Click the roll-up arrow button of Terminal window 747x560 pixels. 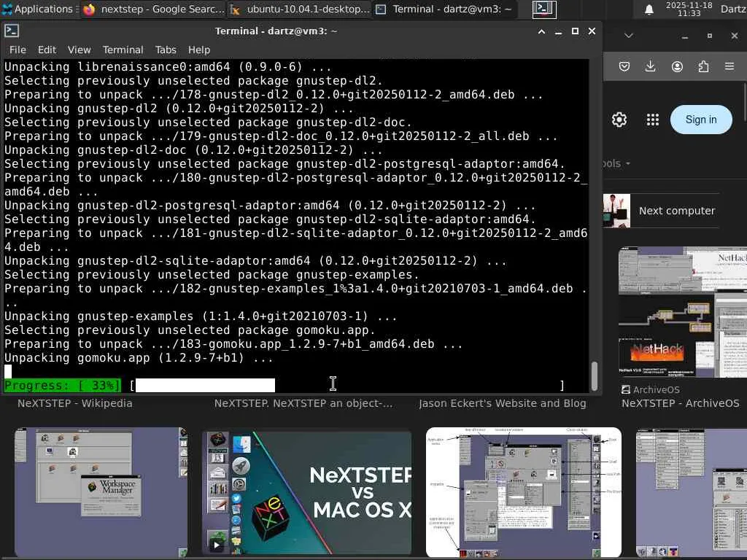pyautogui.click(x=541, y=31)
